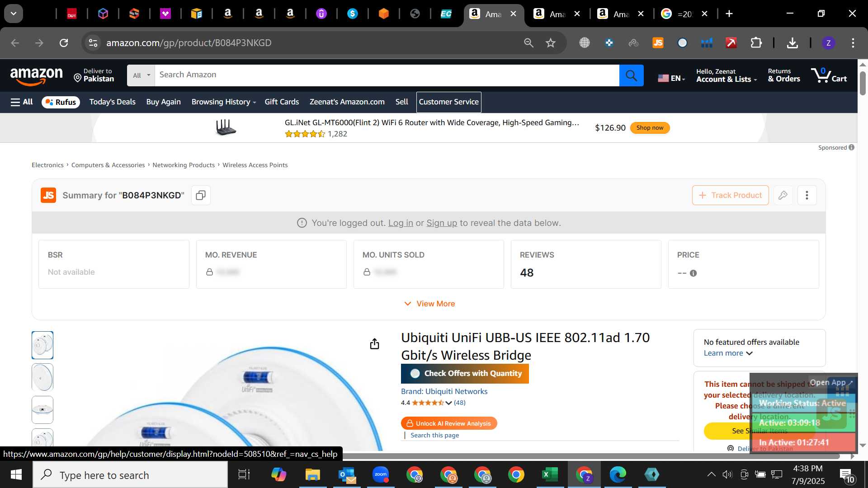Image resolution: width=868 pixels, height=488 pixels.
Task: Click the wrench icon in Jungle Scout summary
Action: 783,195
